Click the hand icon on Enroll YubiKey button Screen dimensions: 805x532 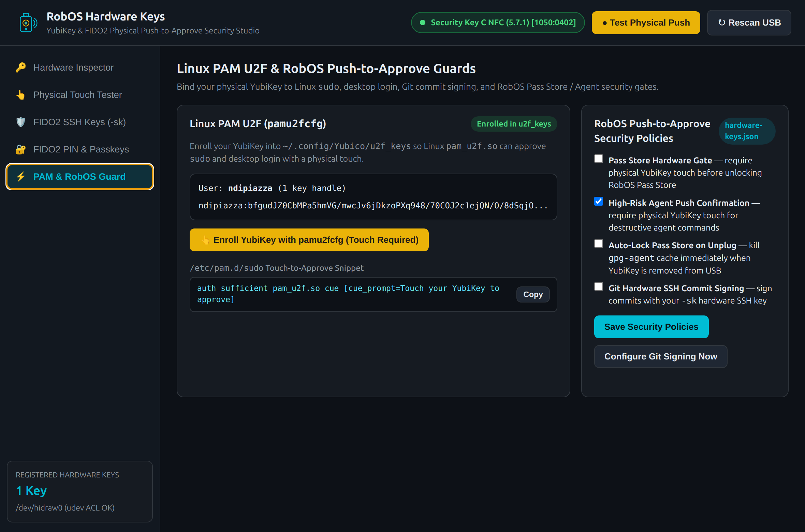205,240
